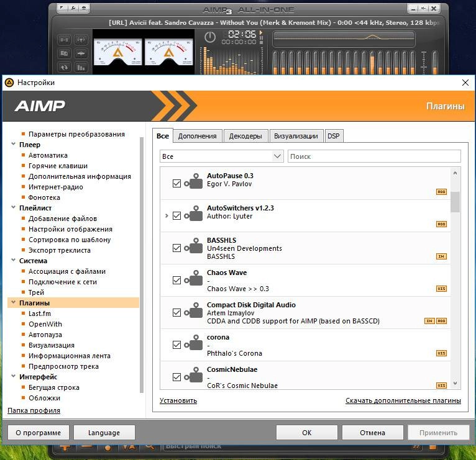Collapse the Плагины tree section arrow
Image resolution: width=476 pixels, height=460 pixels.
[13, 302]
